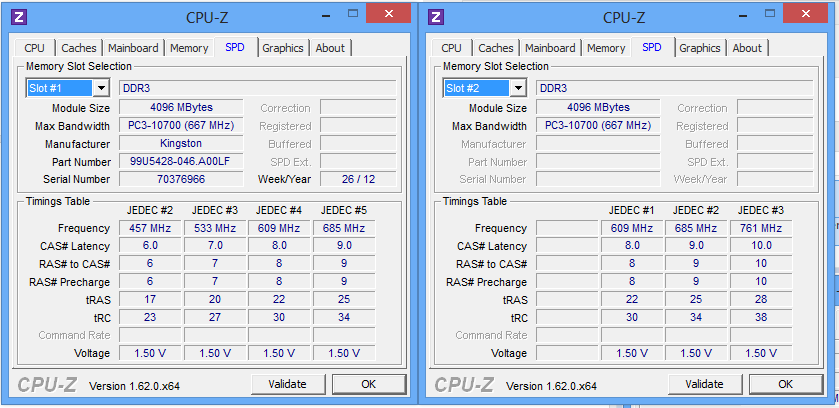
Task: Click the tRC value 23
Action: [x=150, y=318]
